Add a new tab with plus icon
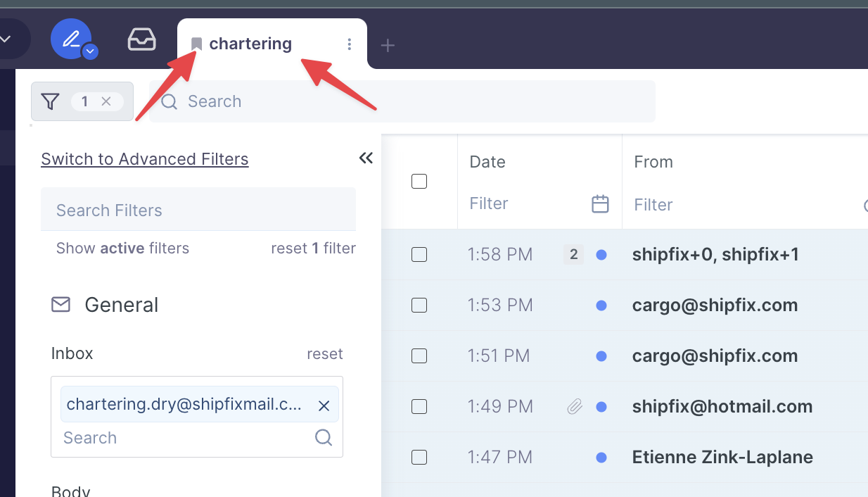Image resolution: width=868 pixels, height=497 pixels. [388, 46]
